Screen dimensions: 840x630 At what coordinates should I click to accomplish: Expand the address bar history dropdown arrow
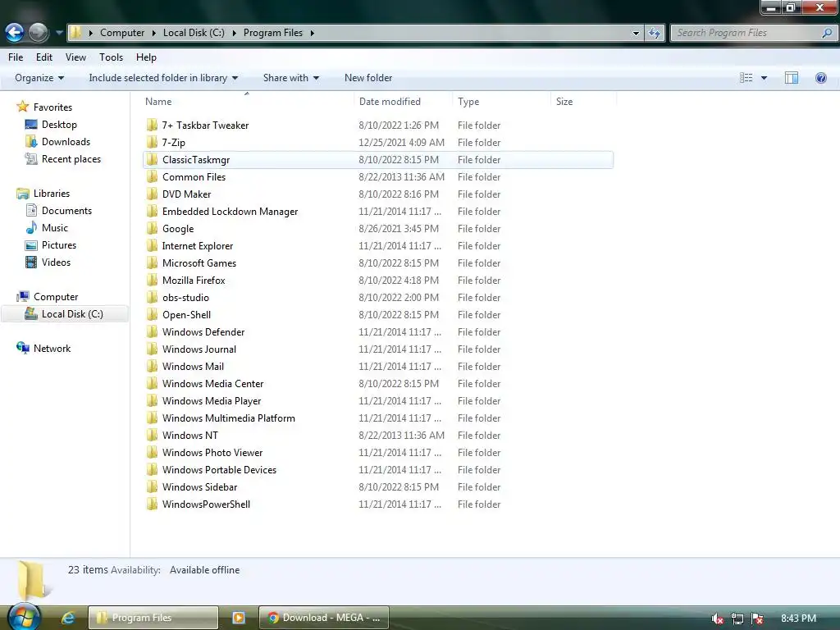point(636,33)
